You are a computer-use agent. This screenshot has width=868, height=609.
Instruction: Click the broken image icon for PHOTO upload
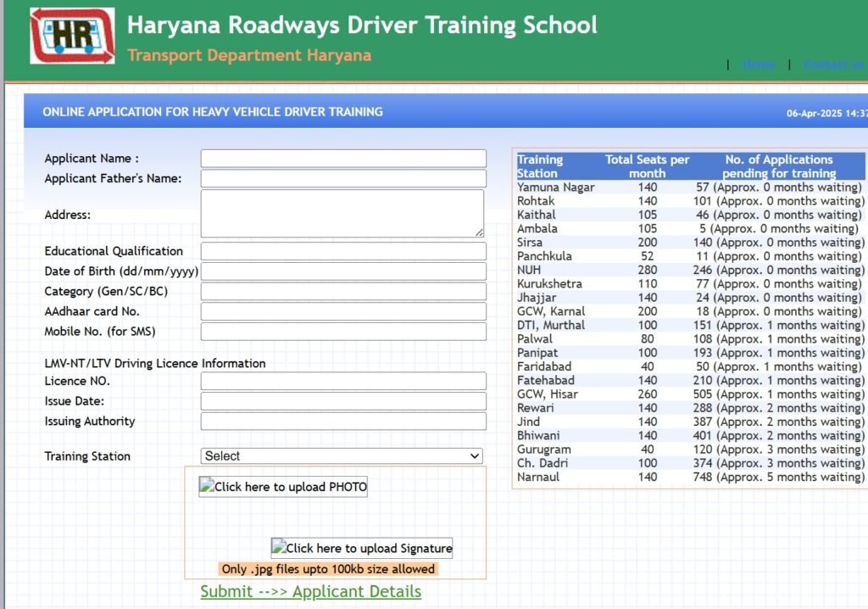coord(207,486)
